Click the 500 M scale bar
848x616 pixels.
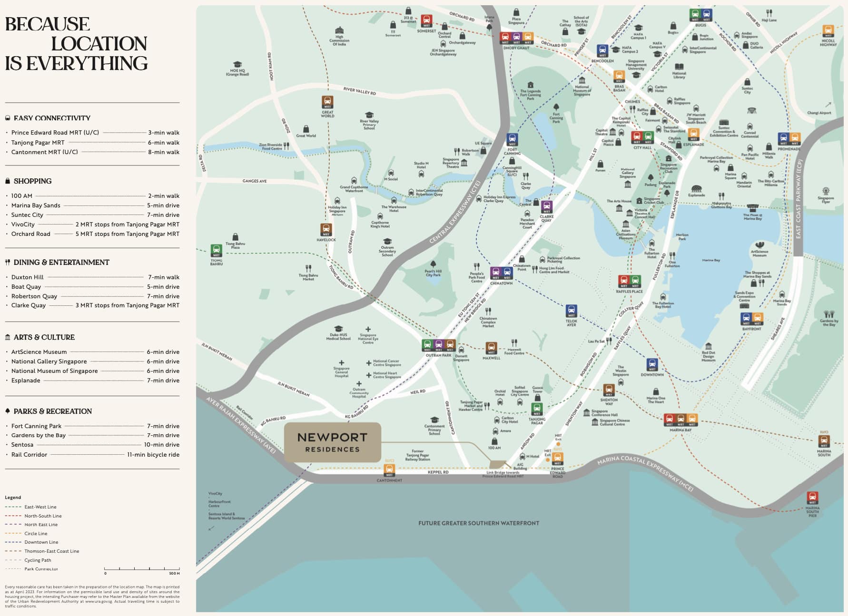142,570
